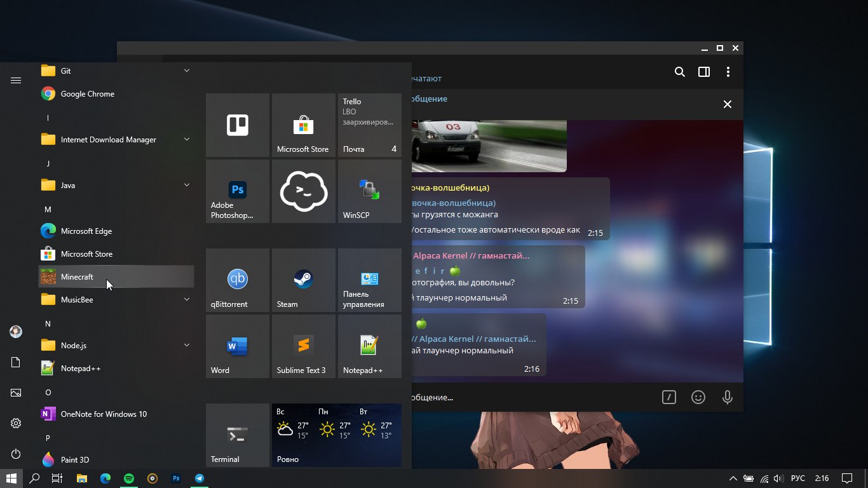868x488 pixels.
Task: Expand the Start menu hamburger navigation
Action: point(16,80)
